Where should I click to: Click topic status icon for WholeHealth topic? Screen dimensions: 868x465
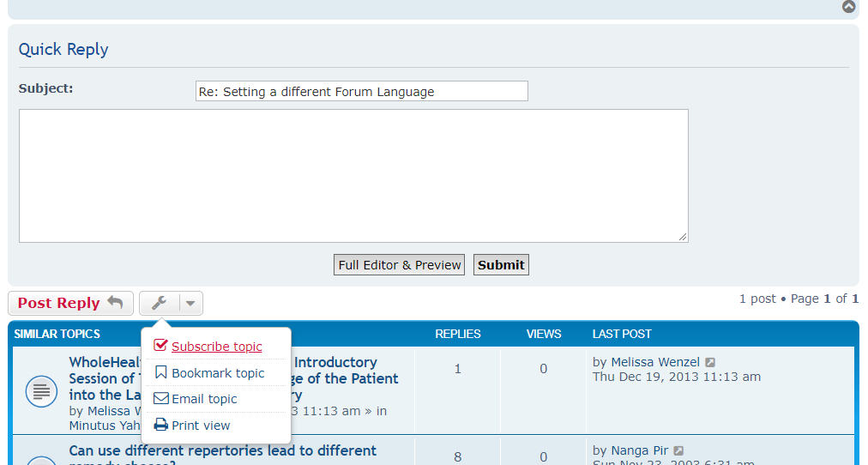pyautogui.click(x=41, y=391)
